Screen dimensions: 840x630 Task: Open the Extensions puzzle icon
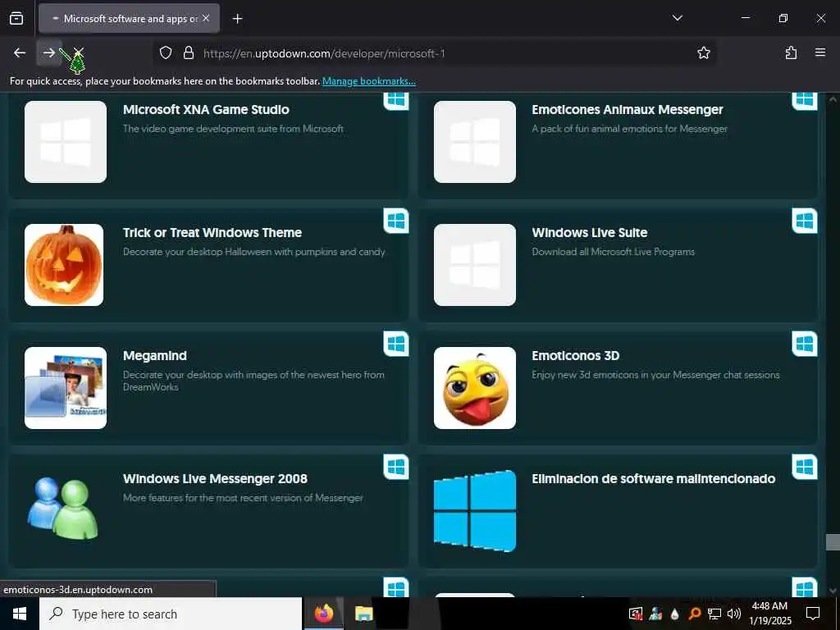pos(791,52)
